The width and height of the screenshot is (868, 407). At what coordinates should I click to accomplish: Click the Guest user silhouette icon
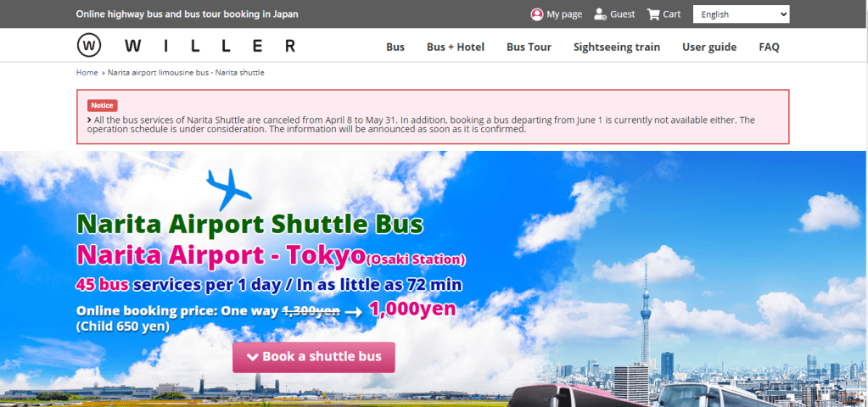coord(601,14)
